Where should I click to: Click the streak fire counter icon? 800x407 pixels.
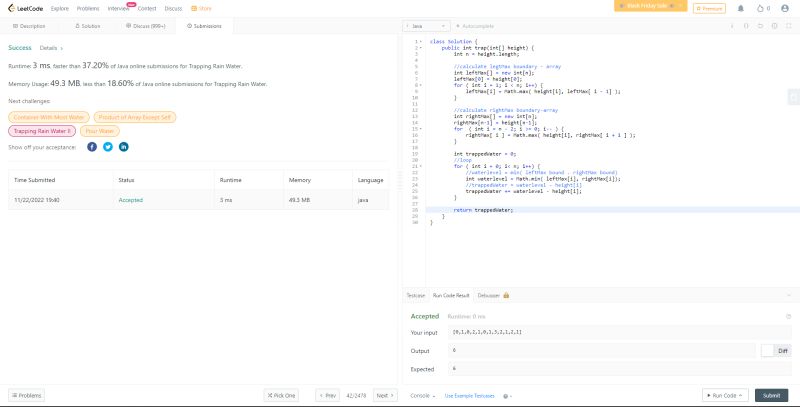[x=761, y=7]
